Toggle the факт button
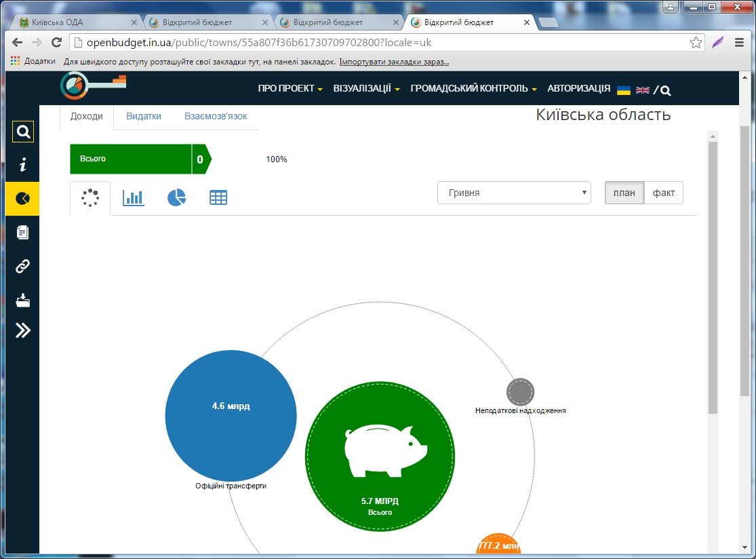This screenshot has width=756, height=559. click(663, 193)
